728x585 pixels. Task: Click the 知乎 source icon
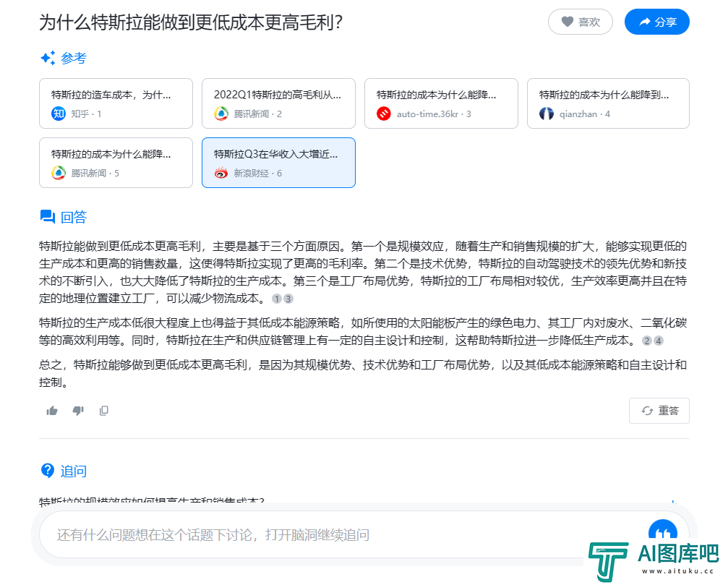click(59, 114)
